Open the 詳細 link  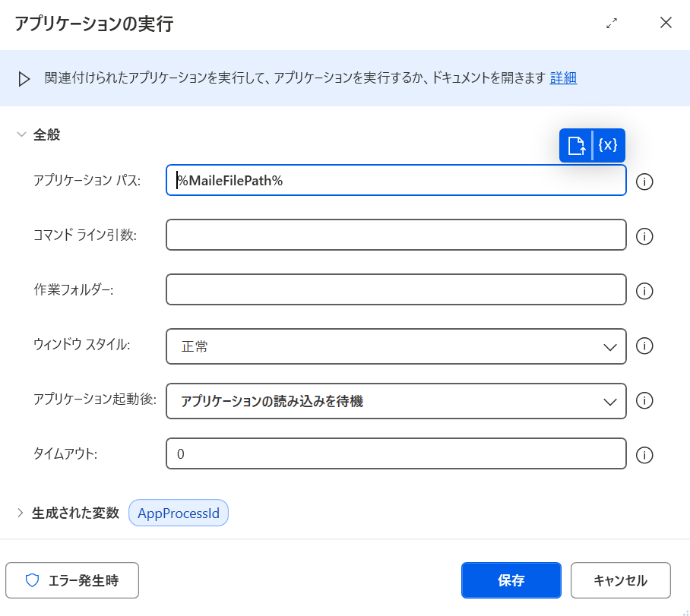(x=563, y=78)
